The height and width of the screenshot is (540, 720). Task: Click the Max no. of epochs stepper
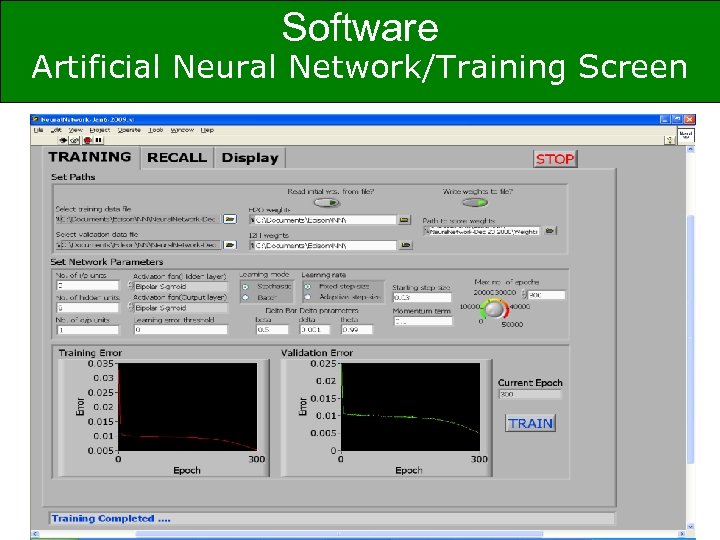[x=524, y=295]
